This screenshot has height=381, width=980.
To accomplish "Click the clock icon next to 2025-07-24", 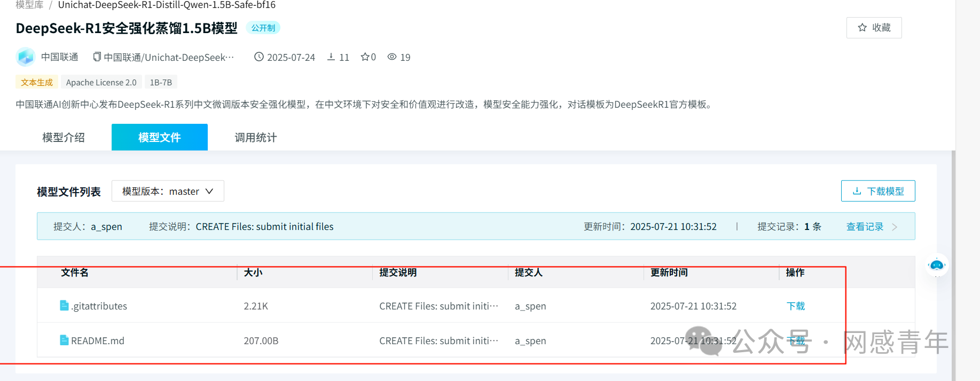I will [258, 57].
